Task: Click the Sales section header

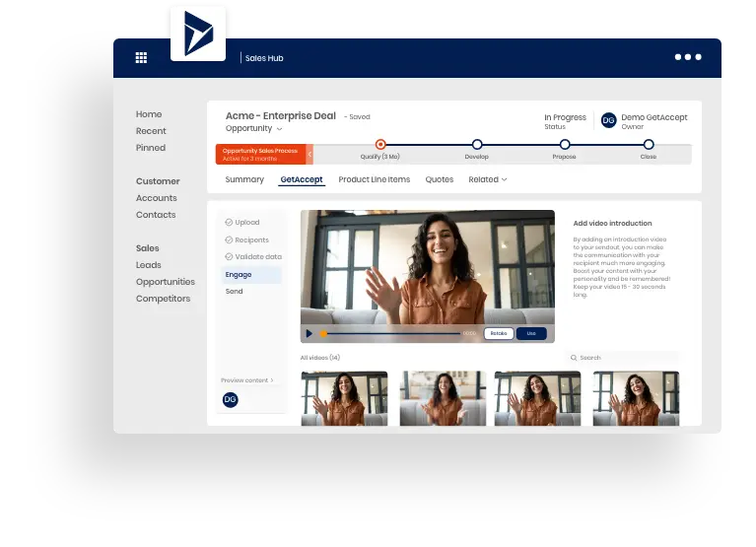Action: click(147, 248)
